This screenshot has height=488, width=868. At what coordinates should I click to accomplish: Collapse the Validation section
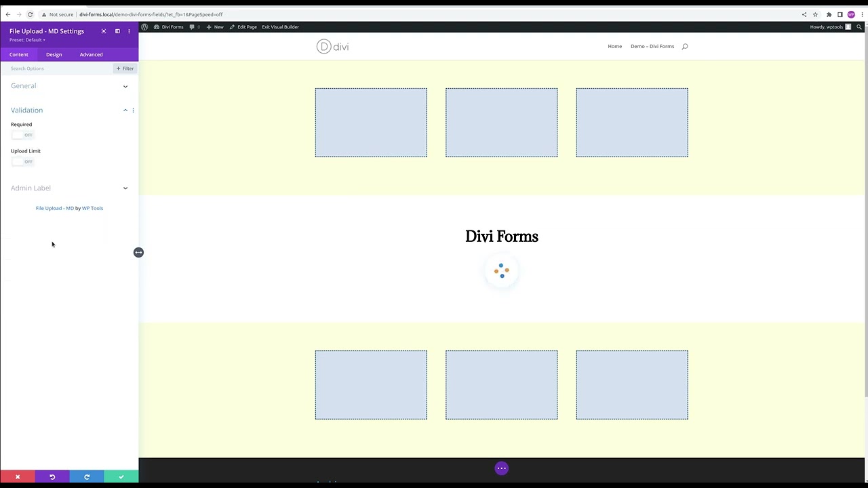pyautogui.click(x=125, y=110)
